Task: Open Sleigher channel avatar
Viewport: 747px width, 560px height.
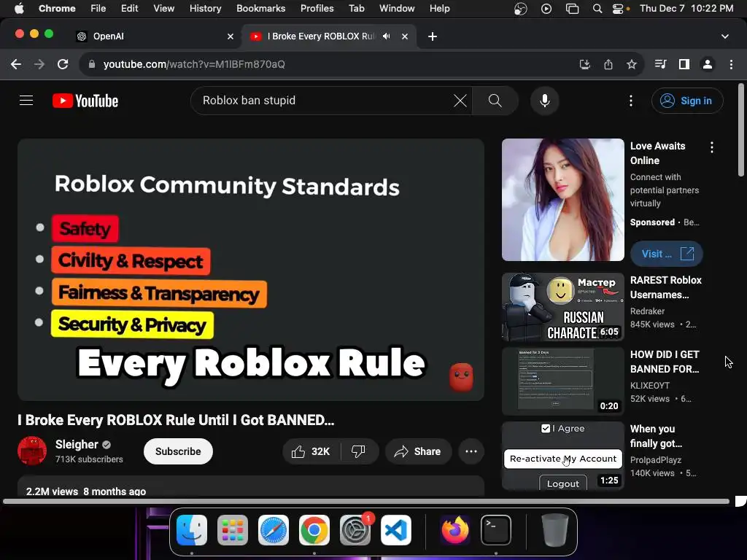Action: click(32, 451)
